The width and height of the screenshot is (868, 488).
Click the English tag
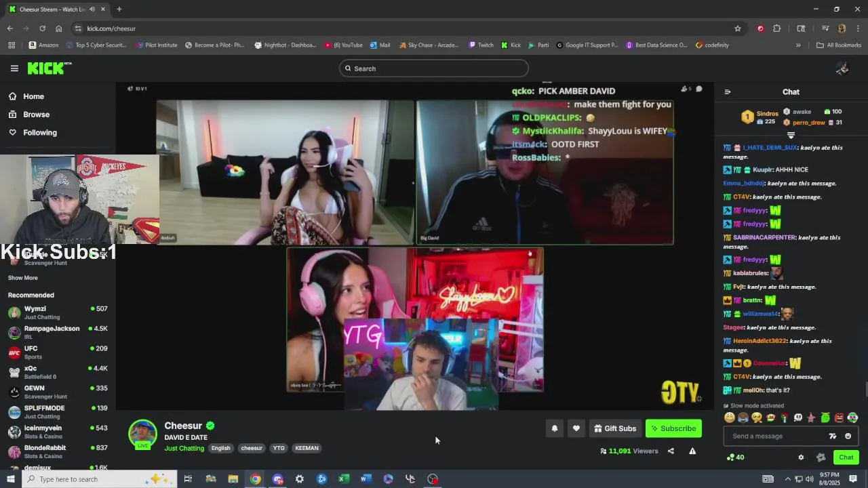[x=220, y=448]
